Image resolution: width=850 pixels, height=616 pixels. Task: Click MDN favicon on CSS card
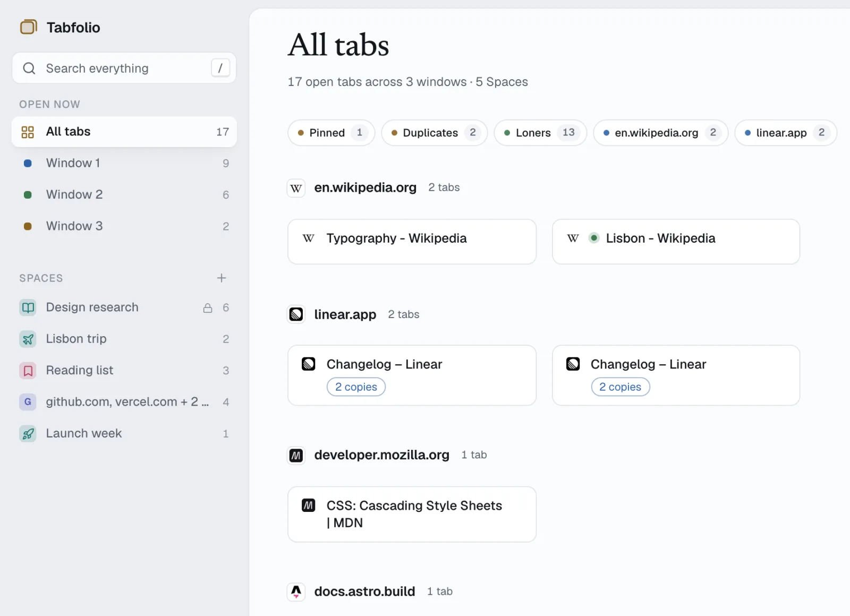[x=309, y=506]
